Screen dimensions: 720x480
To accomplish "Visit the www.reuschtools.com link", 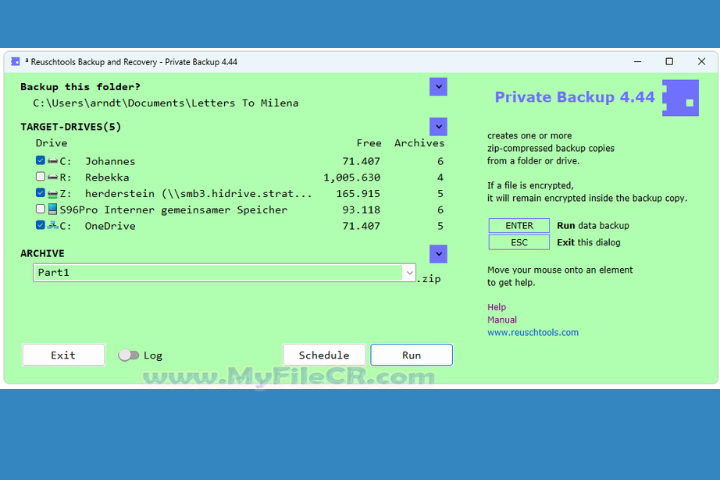I will tap(533, 332).
